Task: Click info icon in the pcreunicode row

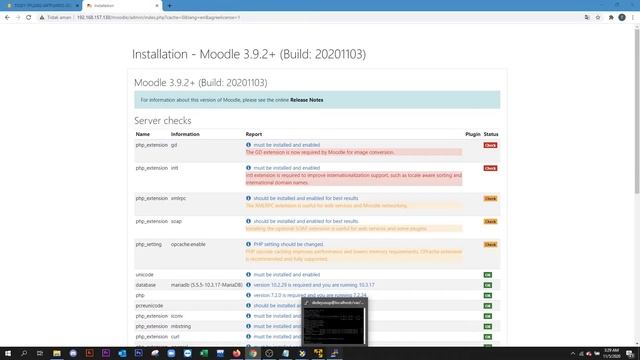Action: [248, 305]
